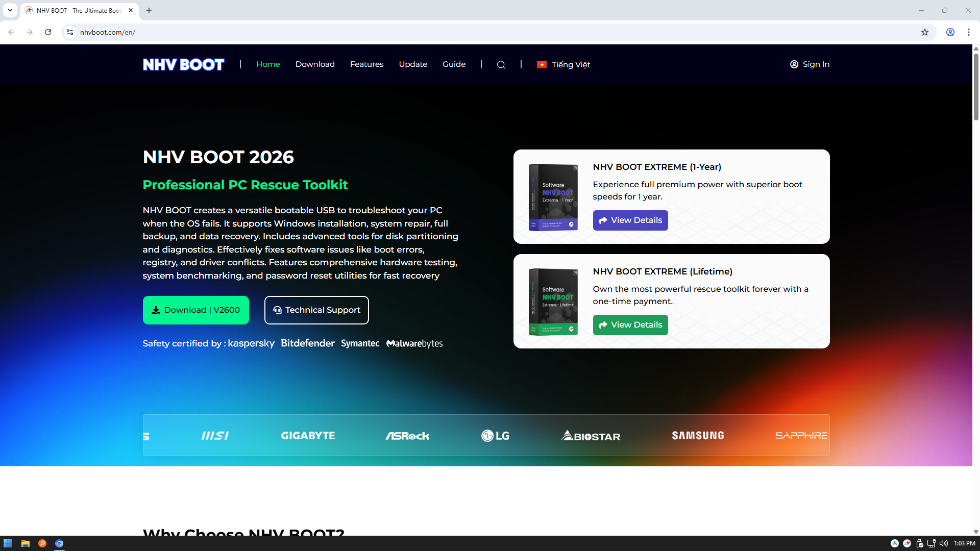Click the Symantec certification logo
This screenshot has height=551, width=980.
(360, 343)
